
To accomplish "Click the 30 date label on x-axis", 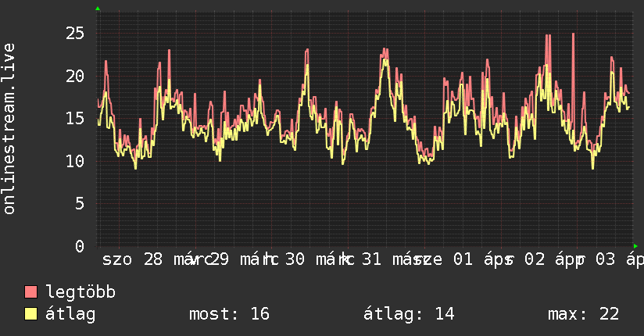I will (x=295, y=259).
